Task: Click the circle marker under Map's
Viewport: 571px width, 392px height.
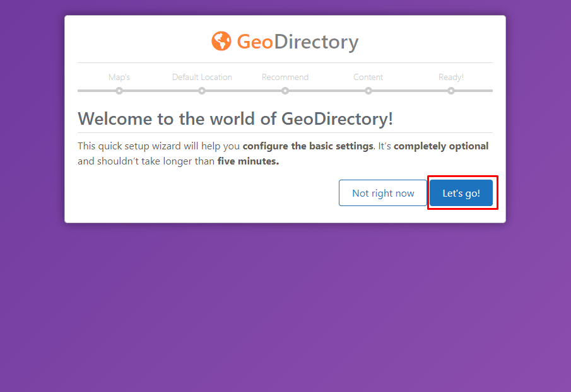Action: [119, 91]
